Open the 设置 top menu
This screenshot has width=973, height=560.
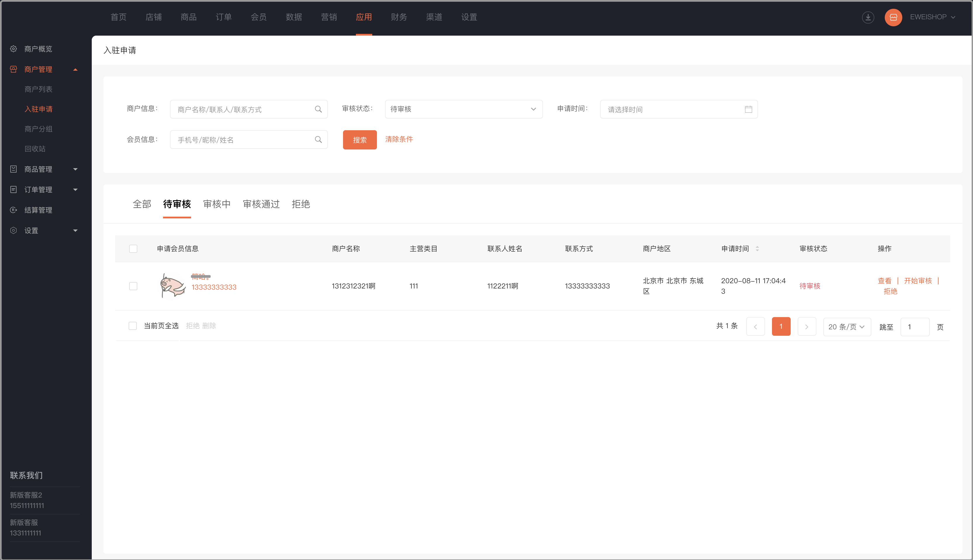point(469,17)
